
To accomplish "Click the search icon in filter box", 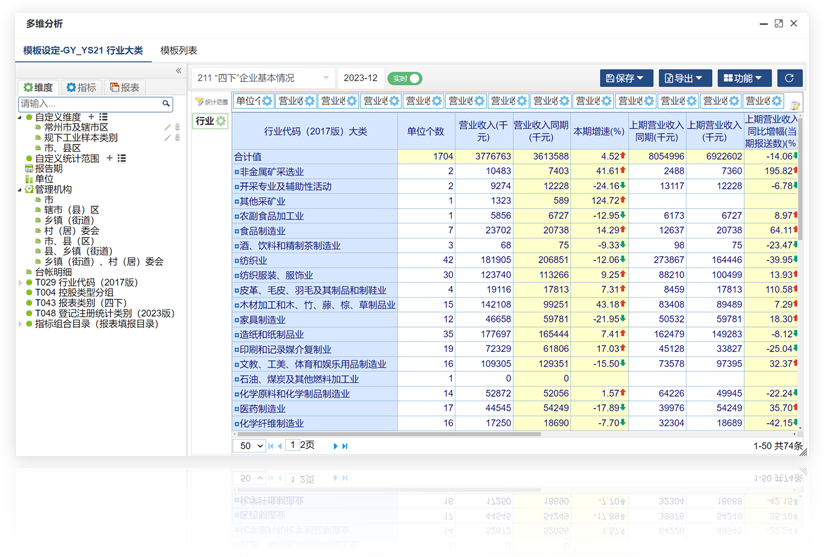I will (166, 104).
